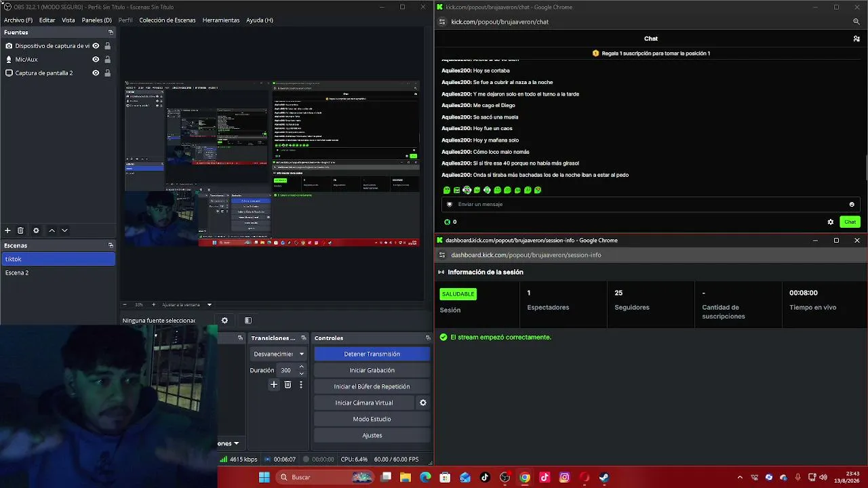
Task: Hide the Mic/Aux source
Action: point(96,60)
